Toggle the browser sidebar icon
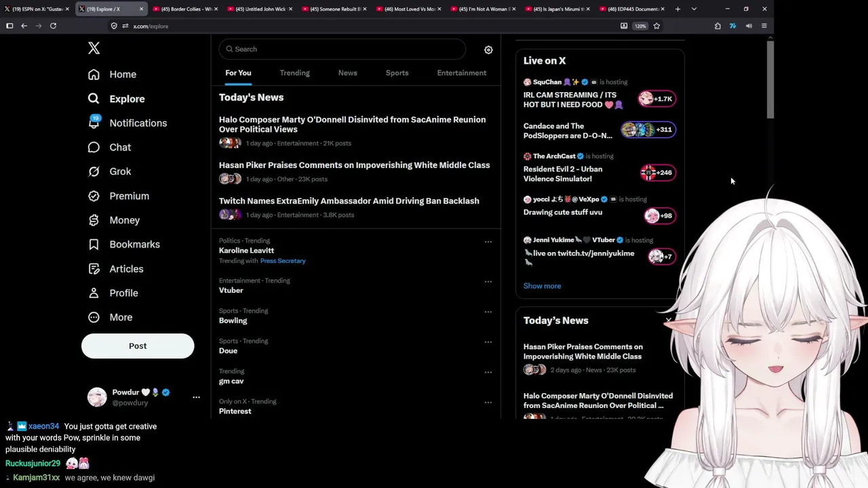868x488 pixels. [x=9, y=26]
